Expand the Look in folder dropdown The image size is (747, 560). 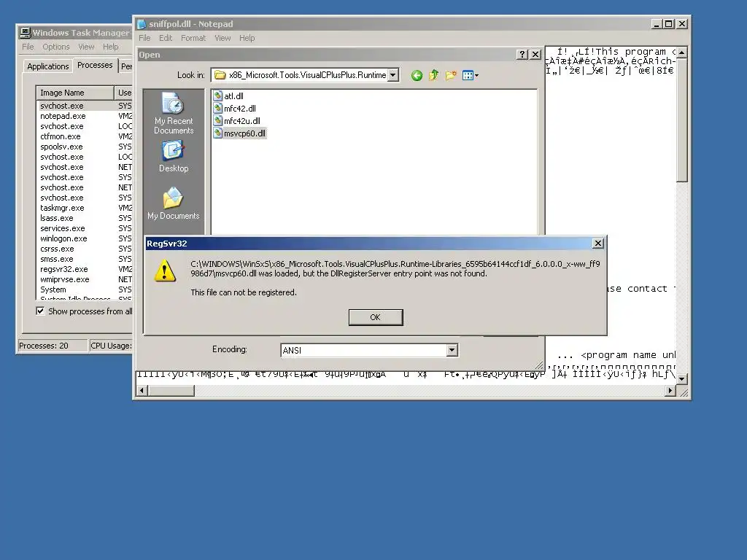point(393,75)
